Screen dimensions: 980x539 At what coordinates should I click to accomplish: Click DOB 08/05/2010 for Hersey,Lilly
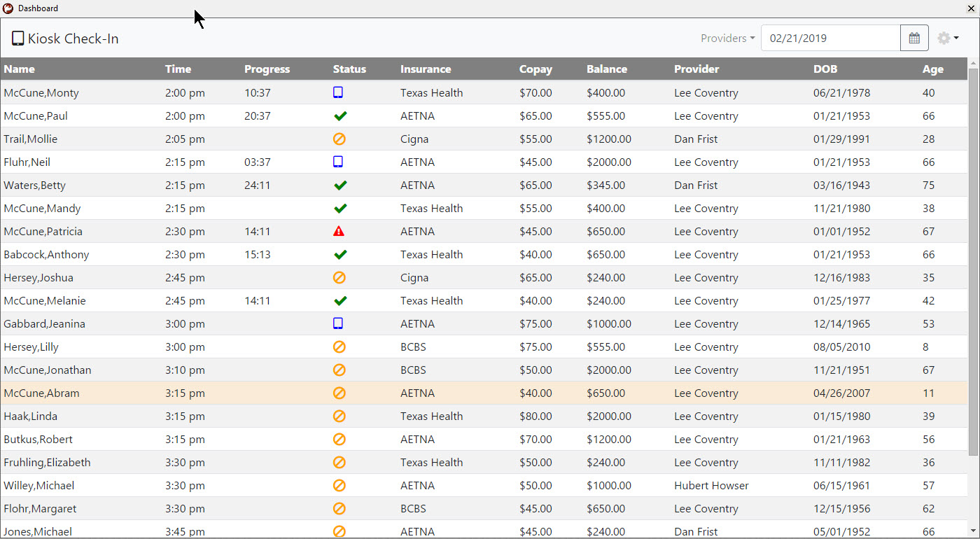click(842, 346)
